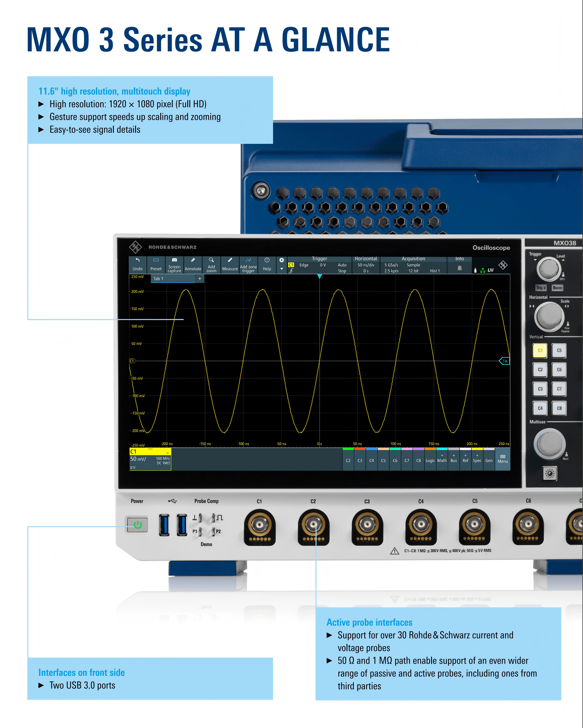Toggle channel C2 on
The image size is (583, 728).
348,460
